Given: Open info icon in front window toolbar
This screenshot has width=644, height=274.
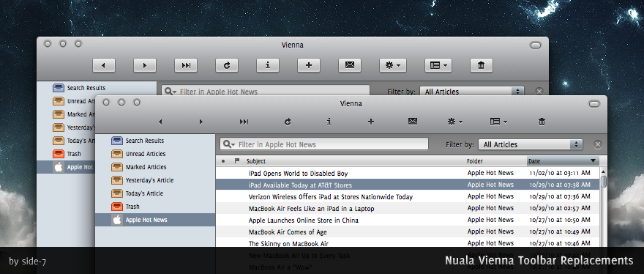Looking at the screenshot, I should (x=329, y=122).
